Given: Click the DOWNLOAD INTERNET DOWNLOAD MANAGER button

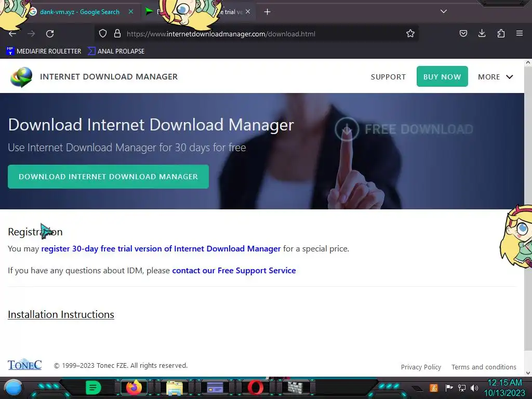Looking at the screenshot, I should [108, 177].
